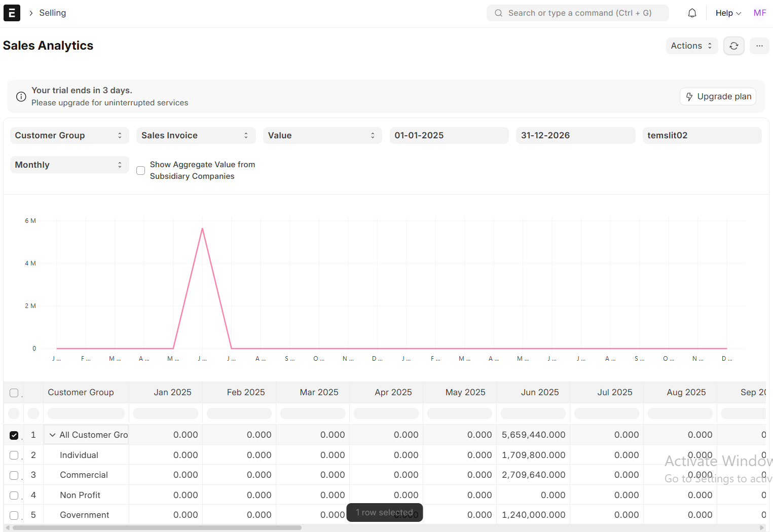Open the Actions dropdown
Screen dimensions: 773x532
(x=692, y=46)
